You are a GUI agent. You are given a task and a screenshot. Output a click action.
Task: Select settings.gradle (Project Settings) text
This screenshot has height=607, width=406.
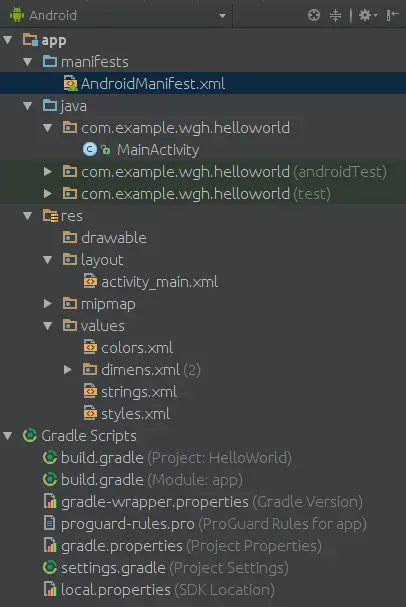[175, 568]
